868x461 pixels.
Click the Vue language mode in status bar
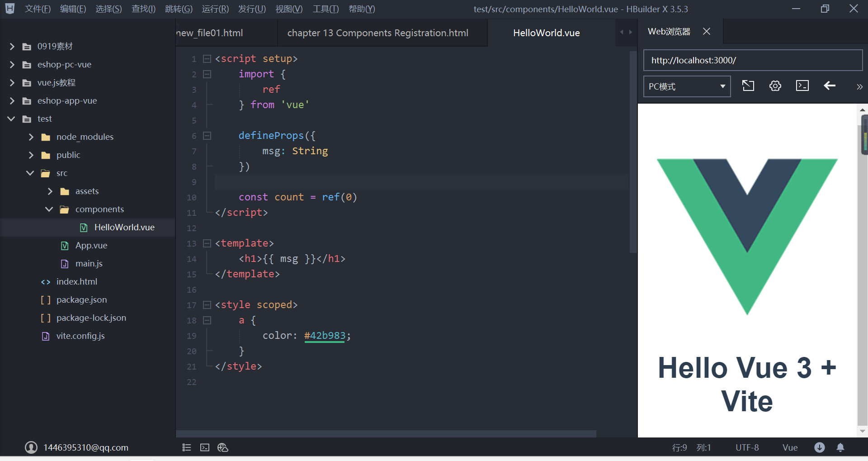coord(790,447)
